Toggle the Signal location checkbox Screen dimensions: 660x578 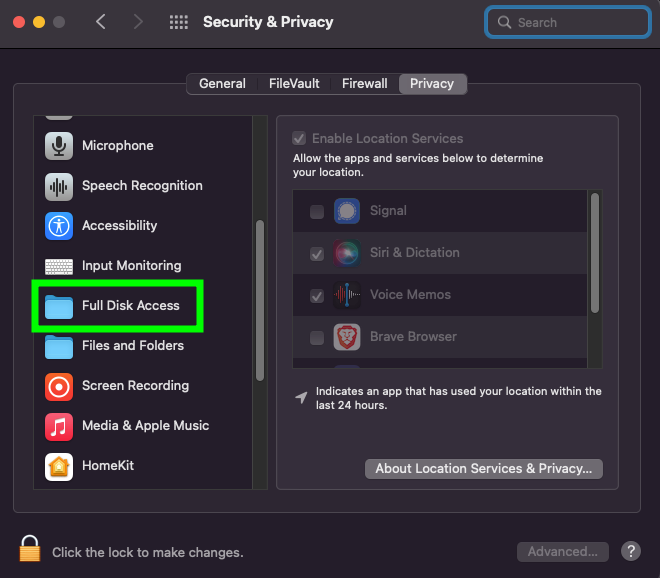coord(317,211)
